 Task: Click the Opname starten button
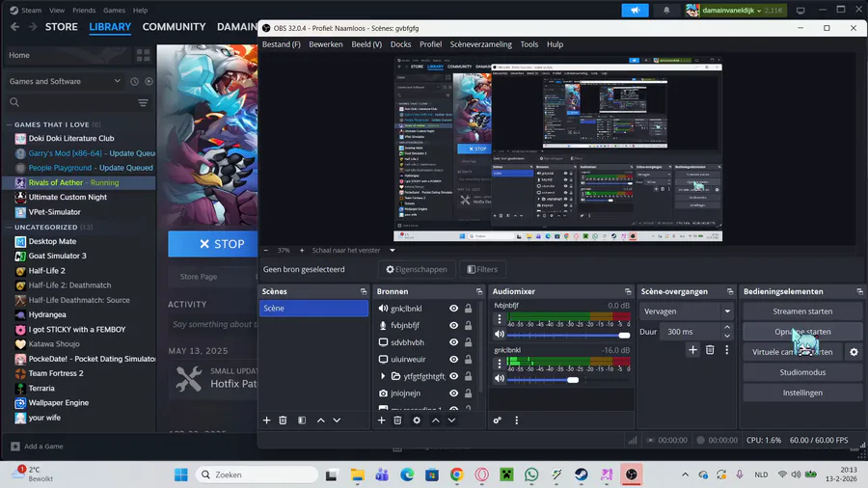pos(802,332)
